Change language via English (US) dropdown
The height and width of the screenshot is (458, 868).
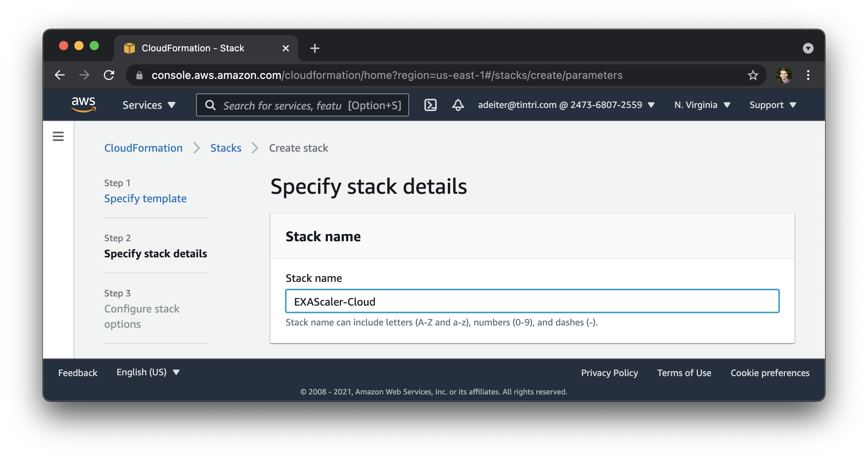(x=148, y=372)
